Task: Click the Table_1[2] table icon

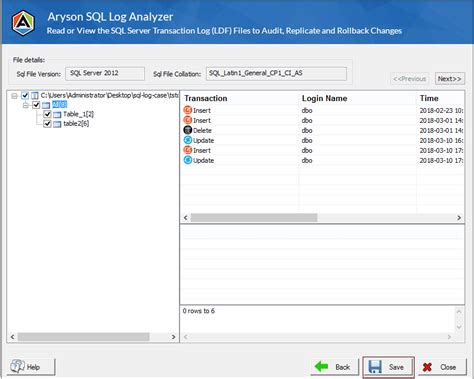Action: point(57,115)
